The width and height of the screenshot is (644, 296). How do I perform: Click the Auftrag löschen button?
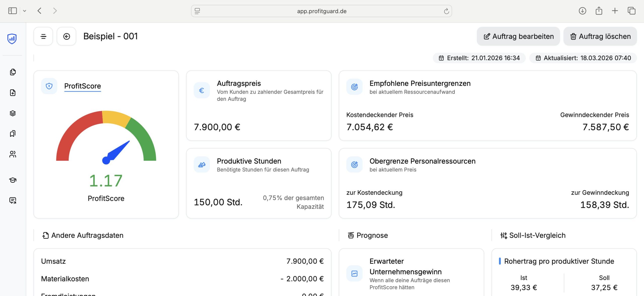(x=600, y=37)
